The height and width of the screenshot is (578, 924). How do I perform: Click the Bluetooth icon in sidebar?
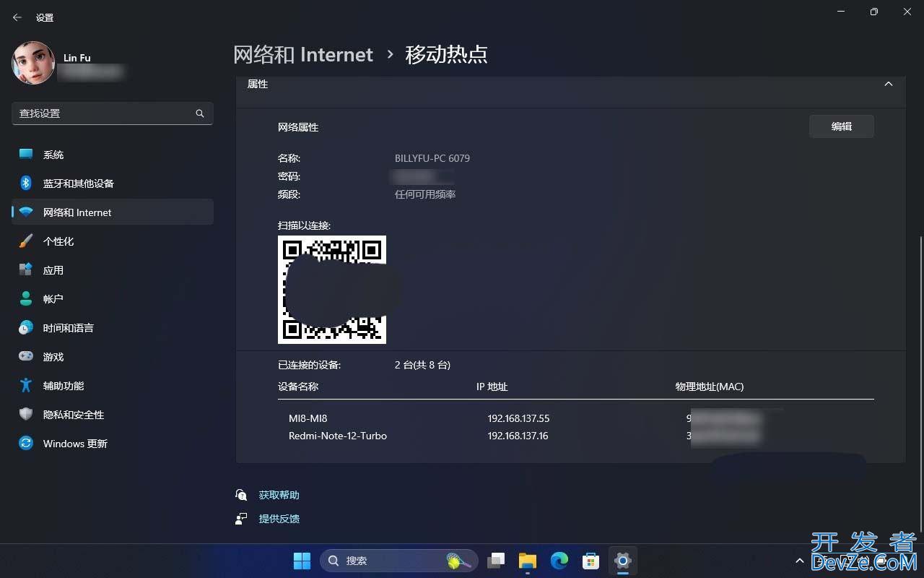click(26, 184)
